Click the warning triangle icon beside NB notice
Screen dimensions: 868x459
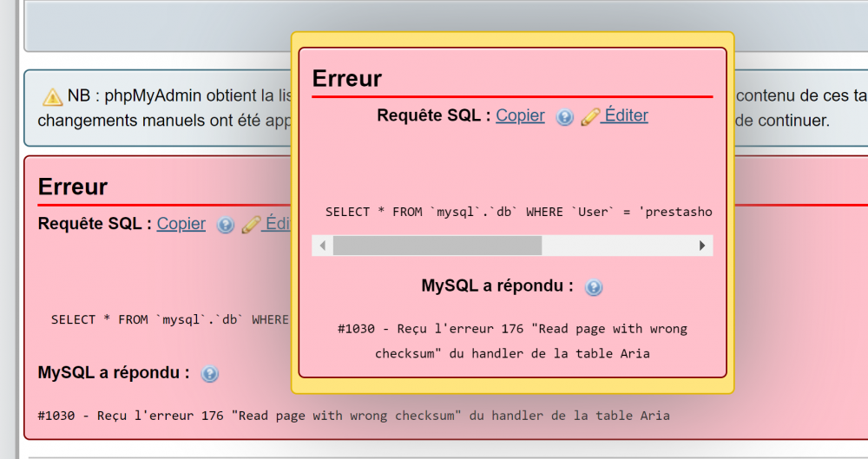52,97
